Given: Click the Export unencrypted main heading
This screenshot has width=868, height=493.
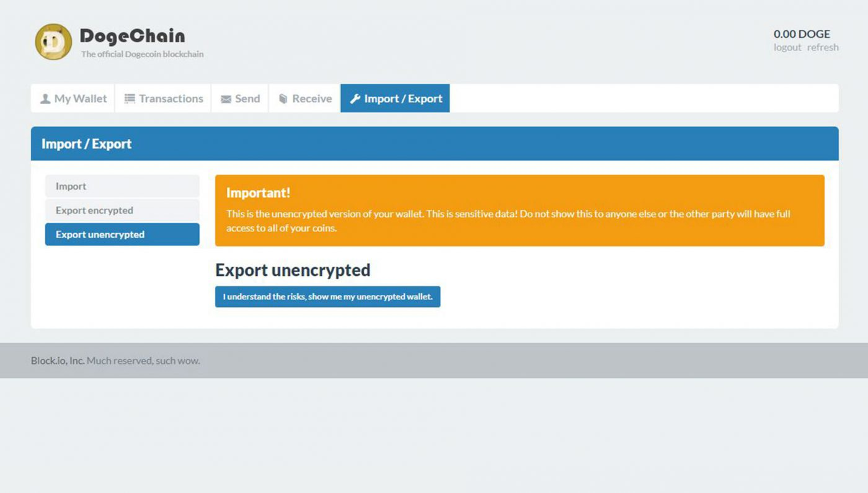Looking at the screenshot, I should (x=293, y=270).
